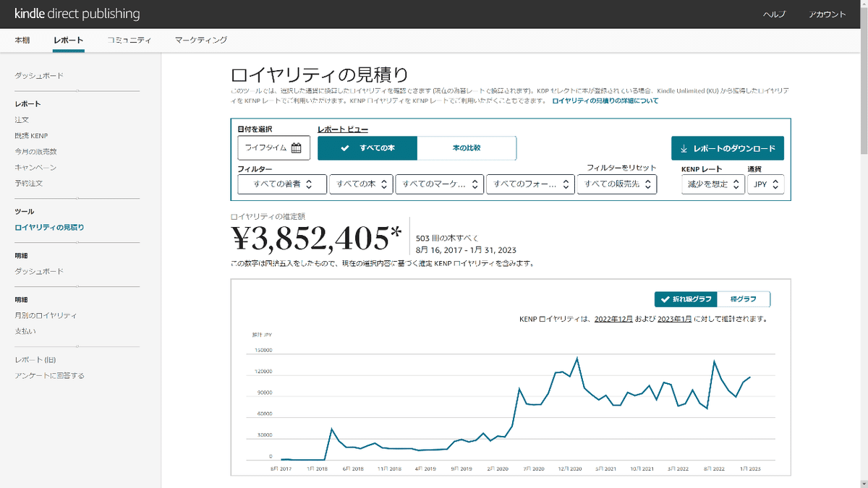Open the KENP レート 減少を想定 dropdown
868x488 pixels.
tap(713, 184)
